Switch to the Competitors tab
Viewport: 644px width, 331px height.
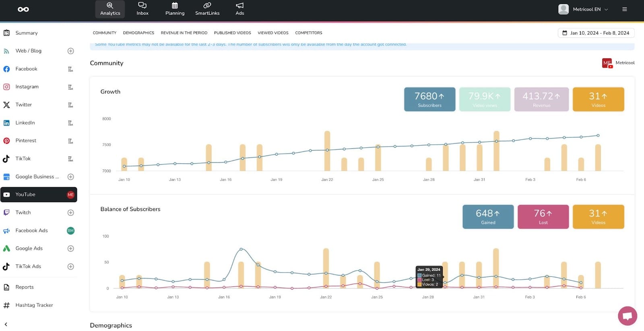point(308,33)
